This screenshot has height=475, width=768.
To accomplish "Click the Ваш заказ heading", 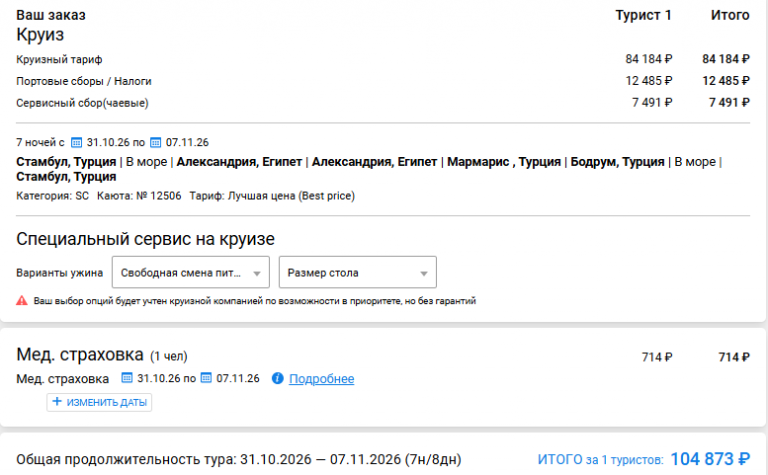I will pyautogui.click(x=51, y=15).
